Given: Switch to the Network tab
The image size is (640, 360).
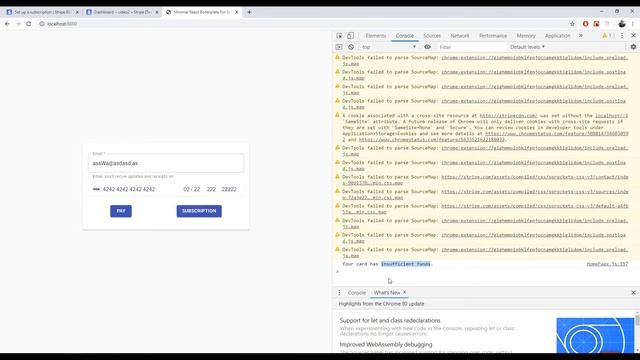Looking at the screenshot, I should pos(460,36).
